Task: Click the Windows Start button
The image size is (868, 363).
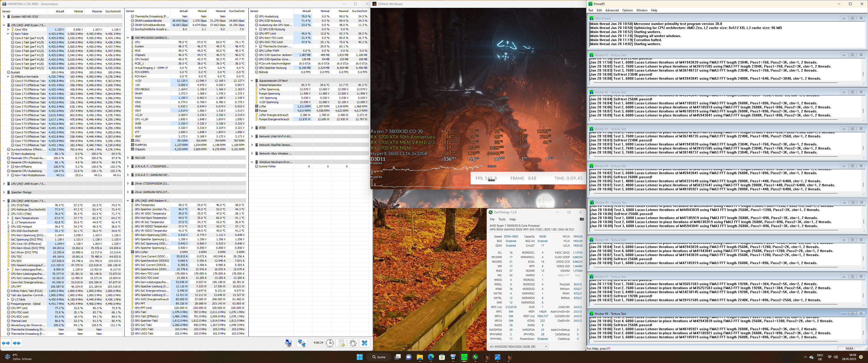Action: click(x=360, y=357)
